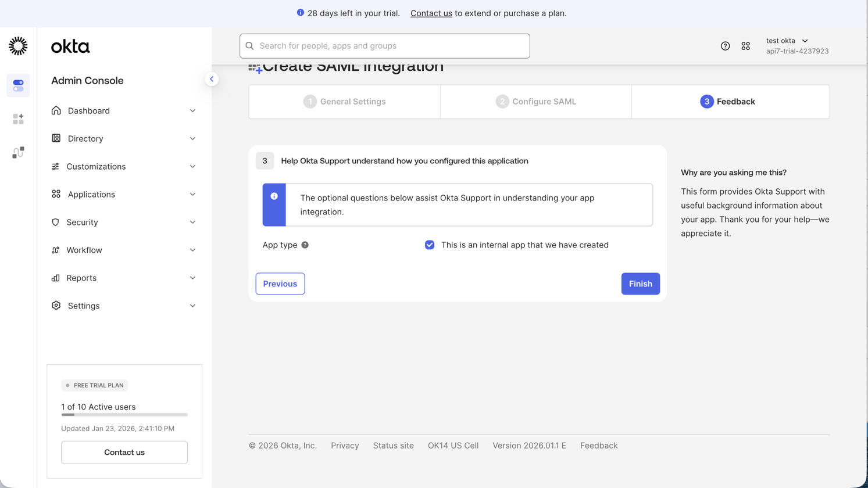This screenshot has width=868, height=488.
Task: Select the Admin Console icon in left rail
Action: point(18,85)
